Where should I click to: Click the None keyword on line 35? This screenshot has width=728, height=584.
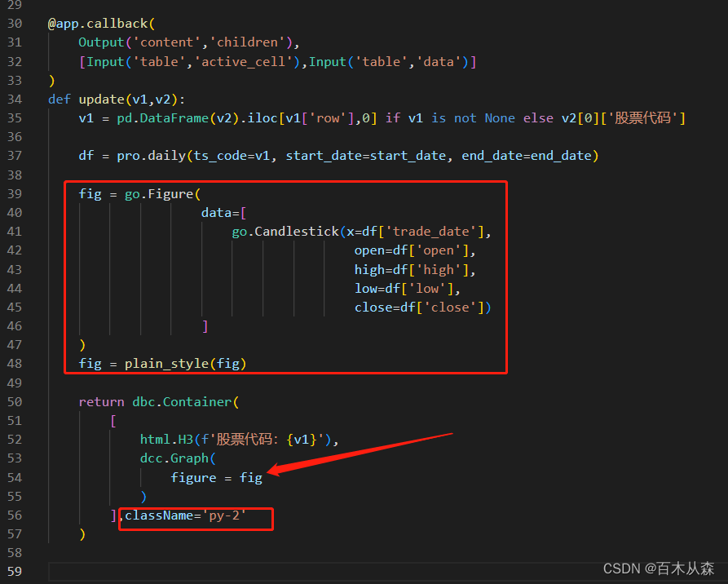point(500,118)
